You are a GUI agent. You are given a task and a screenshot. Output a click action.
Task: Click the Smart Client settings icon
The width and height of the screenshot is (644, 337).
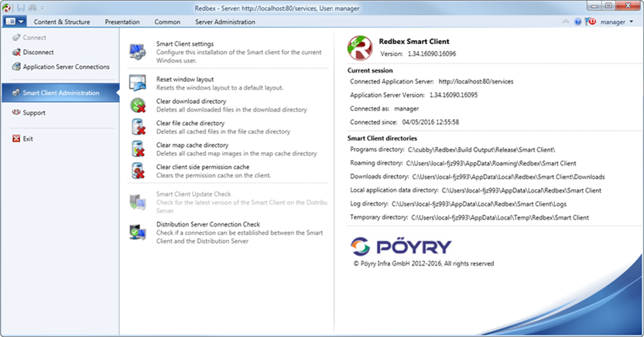(x=138, y=52)
